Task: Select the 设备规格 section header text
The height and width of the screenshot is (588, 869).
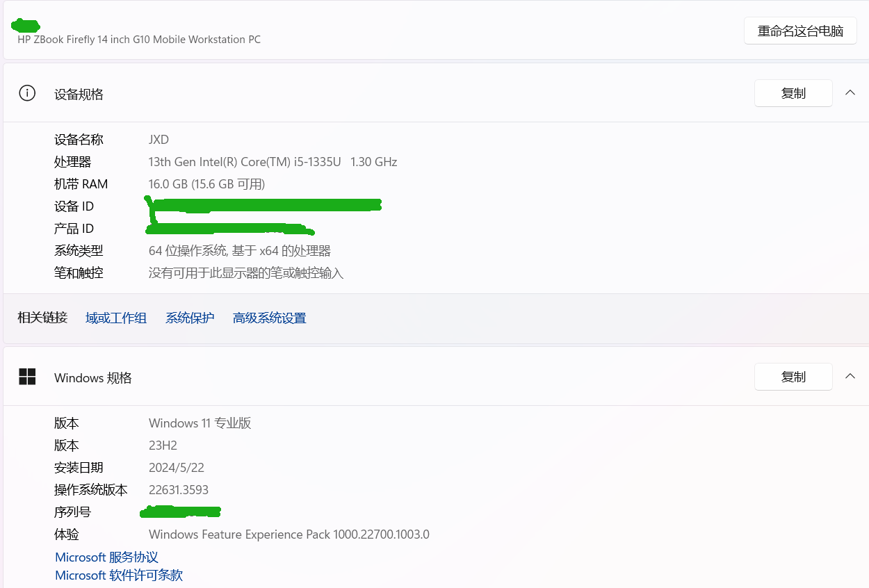Action: [79, 95]
